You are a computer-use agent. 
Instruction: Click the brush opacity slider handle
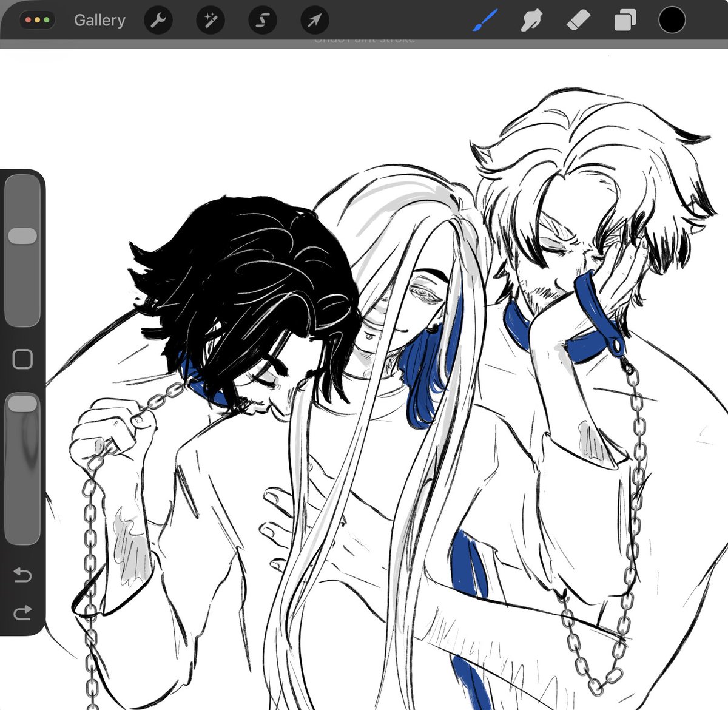click(x=22, y=404)
